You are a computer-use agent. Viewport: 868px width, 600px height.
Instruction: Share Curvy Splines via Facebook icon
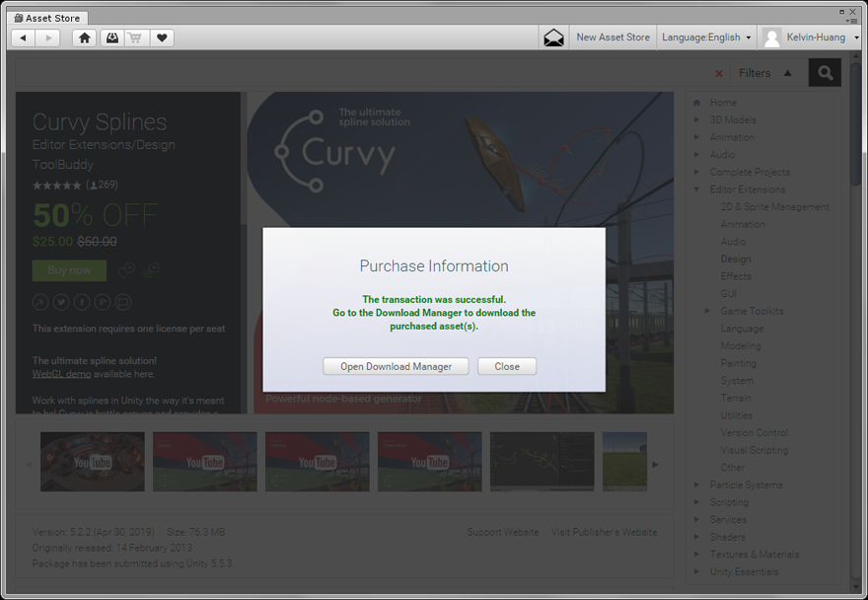tap(82, 302)
